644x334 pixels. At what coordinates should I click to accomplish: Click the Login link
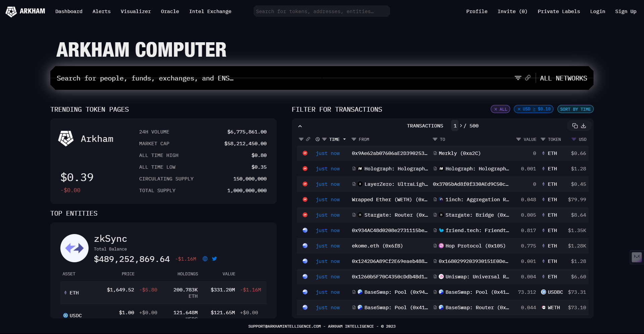597,11
